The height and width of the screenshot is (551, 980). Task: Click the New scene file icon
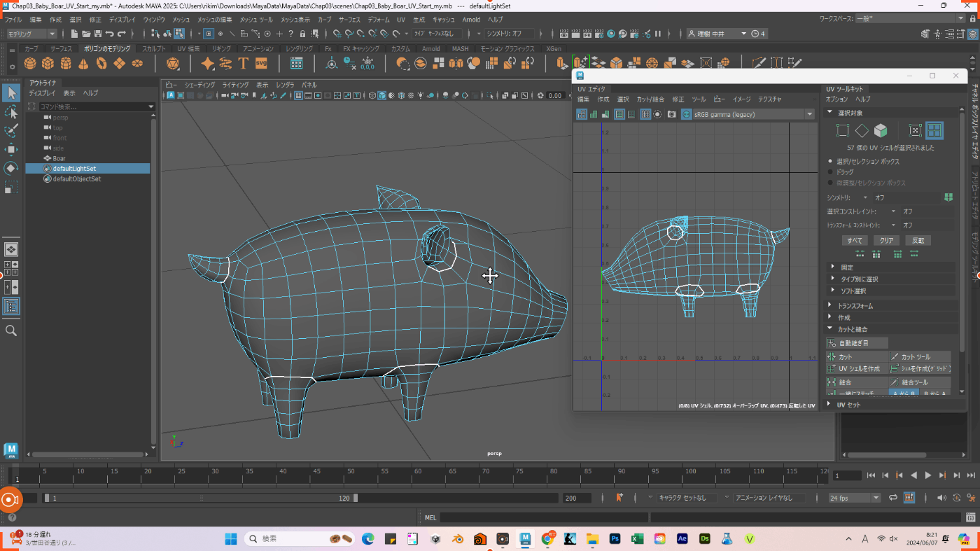click(x=74, y=34)
